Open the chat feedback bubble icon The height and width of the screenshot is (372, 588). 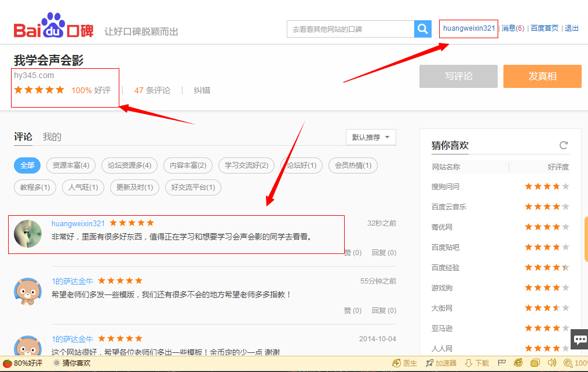[579, 339]
